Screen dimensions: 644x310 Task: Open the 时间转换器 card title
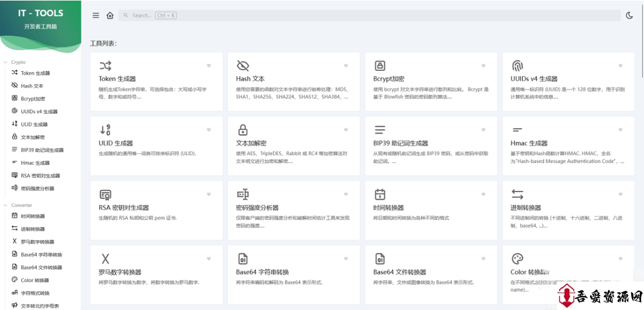pos(389,208)
